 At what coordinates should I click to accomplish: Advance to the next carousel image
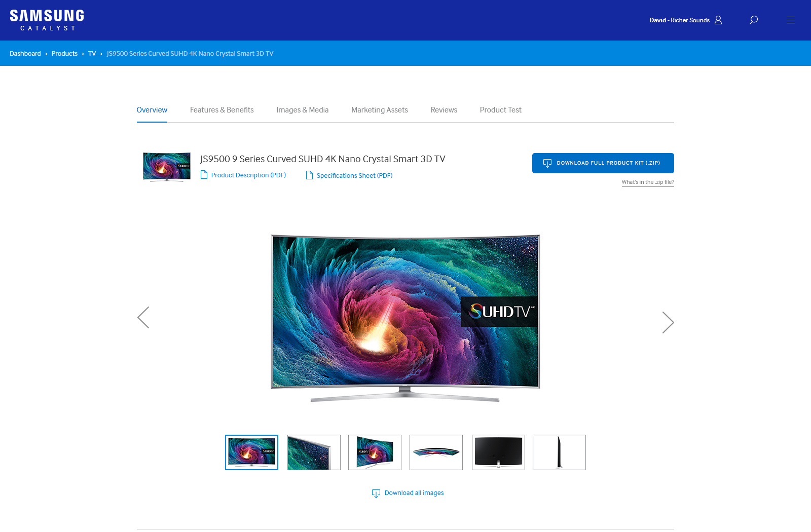668,322
